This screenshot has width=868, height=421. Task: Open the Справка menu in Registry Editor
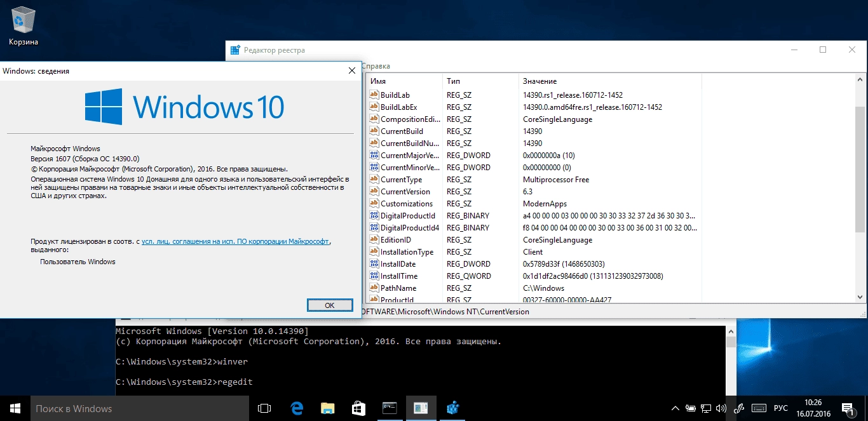point(376,66)
